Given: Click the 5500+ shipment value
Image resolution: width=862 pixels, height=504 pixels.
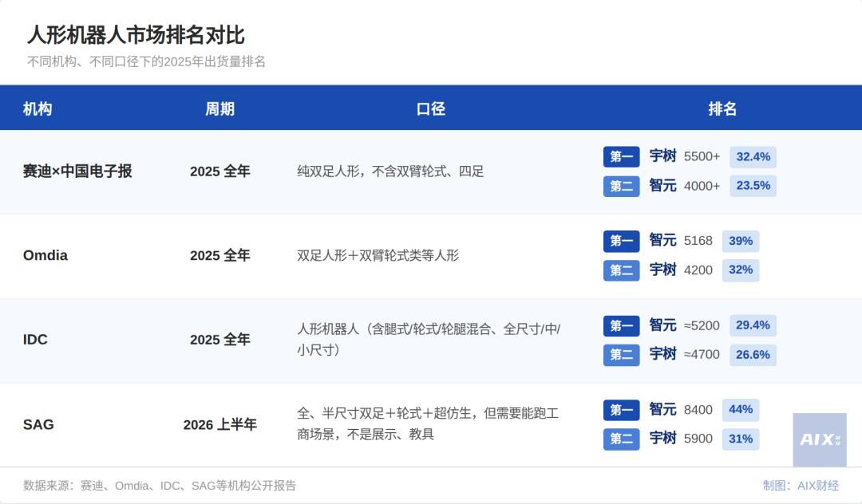Looking at the screenshot, I should pyautogui.click(x=702, y=156).
